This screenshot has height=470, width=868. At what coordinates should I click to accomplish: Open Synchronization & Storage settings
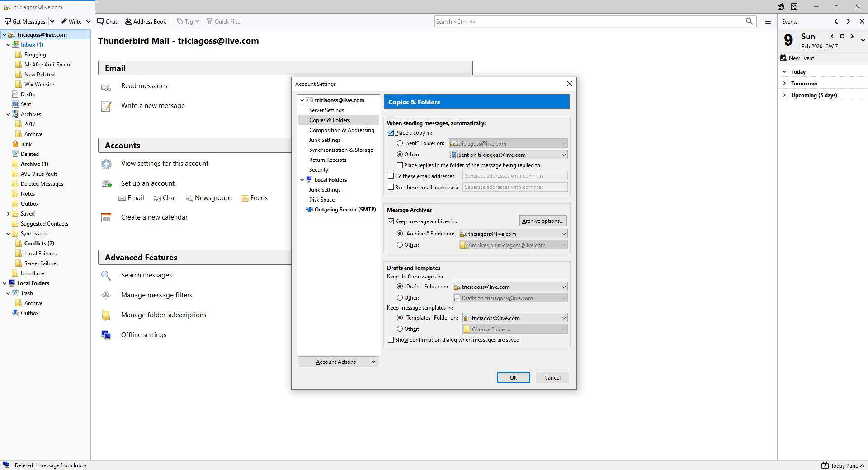point(341,150)
